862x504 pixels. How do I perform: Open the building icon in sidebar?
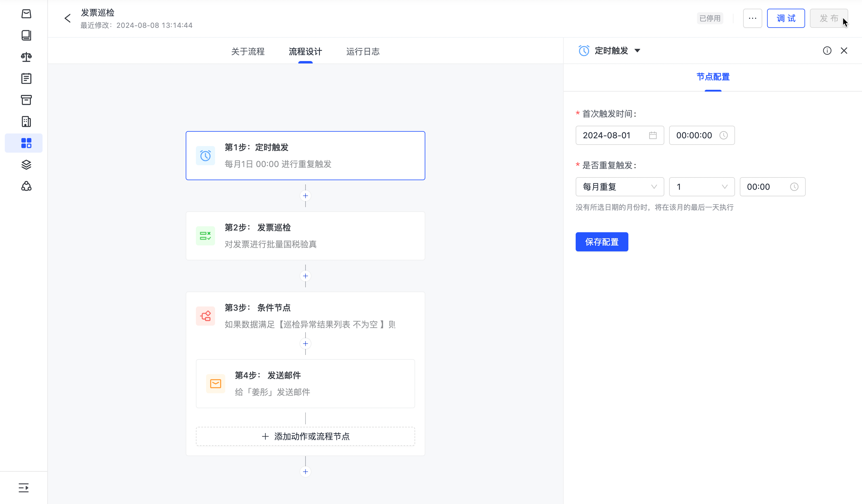[26, 121]
